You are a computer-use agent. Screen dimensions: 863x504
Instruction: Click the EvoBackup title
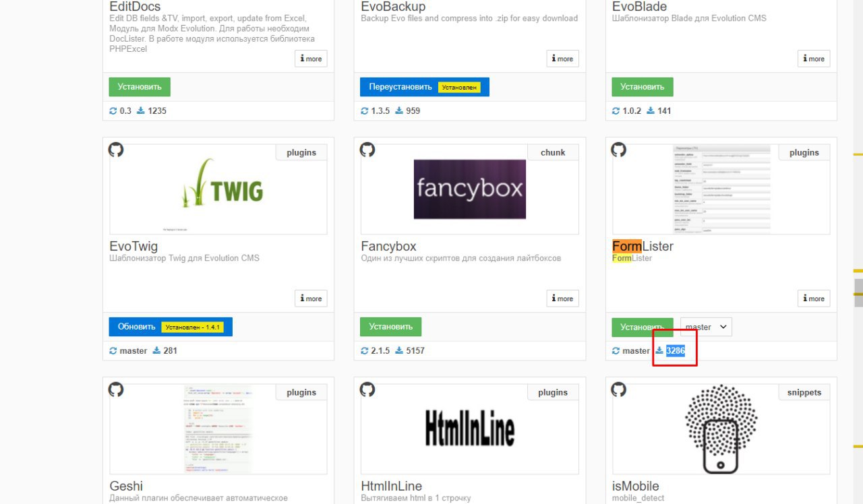(393, 7)
